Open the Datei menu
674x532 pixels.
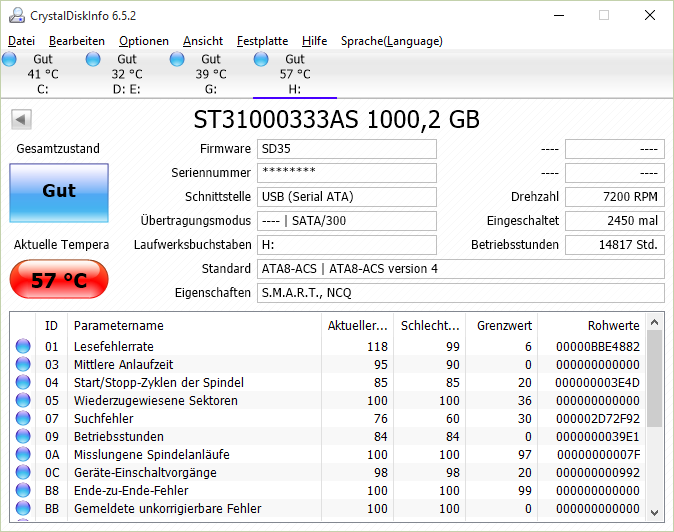[x=21, y=41]
